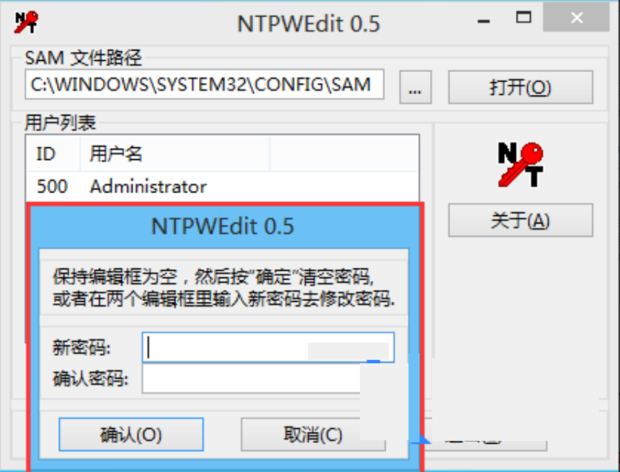Click the main window's NTPWEdit 0.5 title bar
The height and width of the screenshot is (472, 620).
pyautogui.click(x=309, y=24)
